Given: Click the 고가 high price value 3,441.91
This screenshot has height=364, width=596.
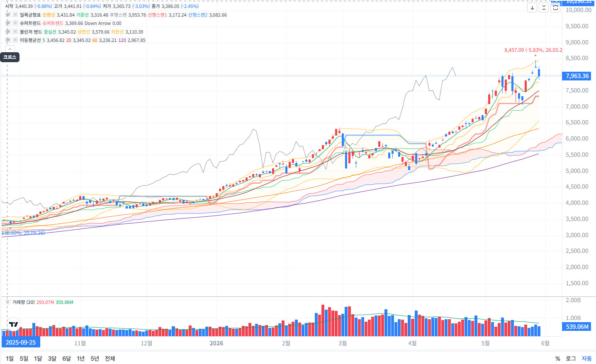Looking at the screenshot, I should point(73,6).
